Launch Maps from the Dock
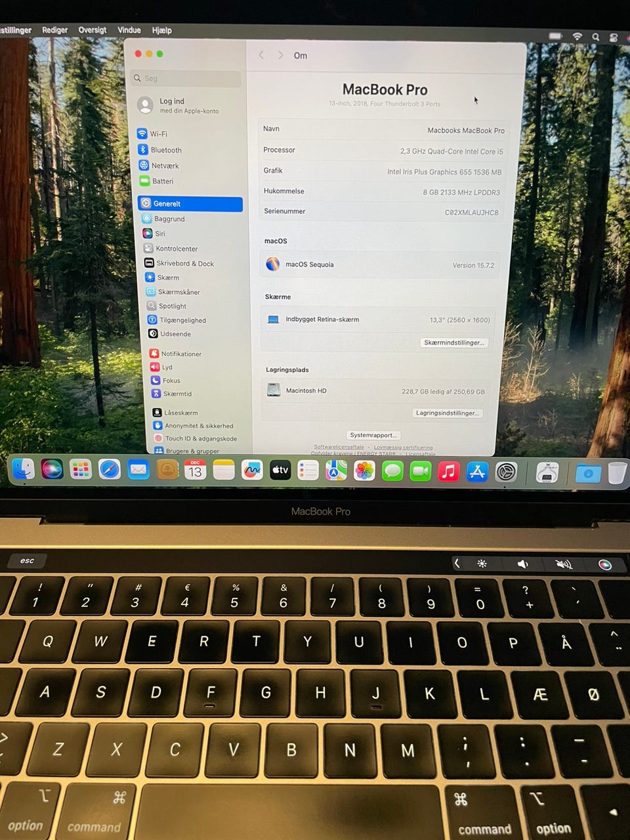This screenshot has height=840, width=630. pos(337,471)
